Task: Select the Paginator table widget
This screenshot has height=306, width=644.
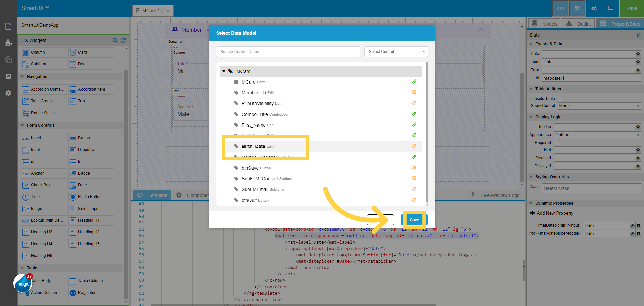Action: tap(91, 293)
